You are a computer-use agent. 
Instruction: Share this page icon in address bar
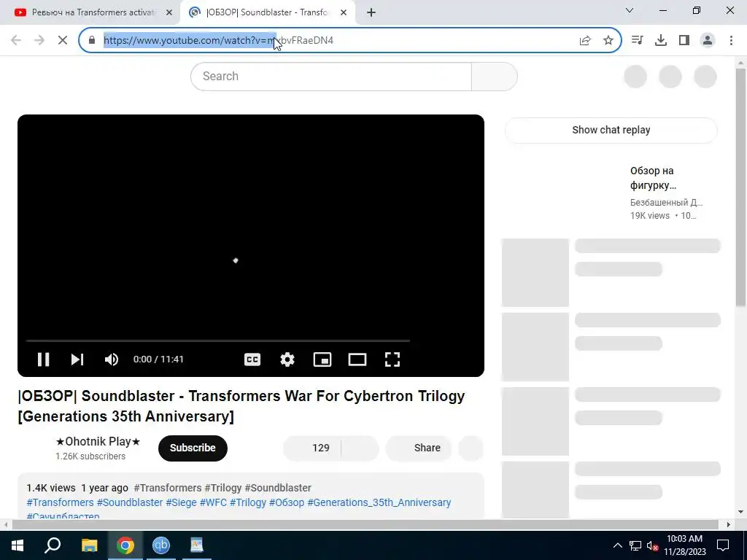click(x=585, y=41)
